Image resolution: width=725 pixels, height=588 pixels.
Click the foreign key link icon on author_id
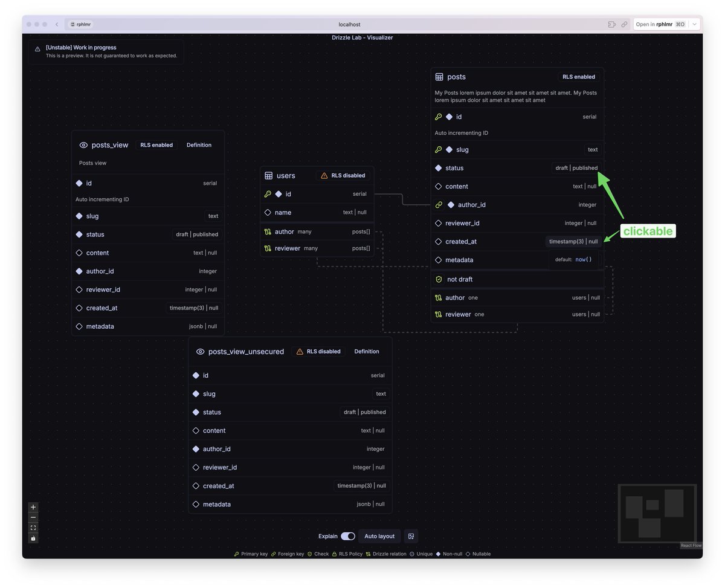(439, 205)
